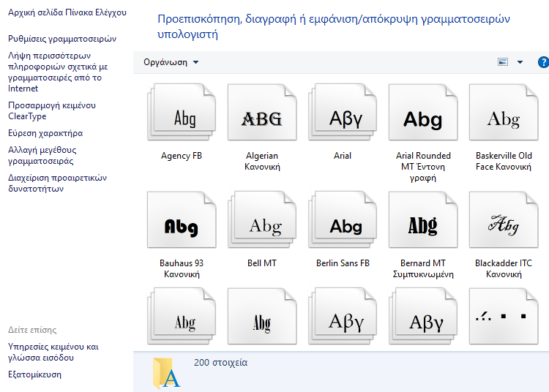Click the Bernard MT Συμπυκνωμένη label
549x392 pixels.
coord(423,268)
